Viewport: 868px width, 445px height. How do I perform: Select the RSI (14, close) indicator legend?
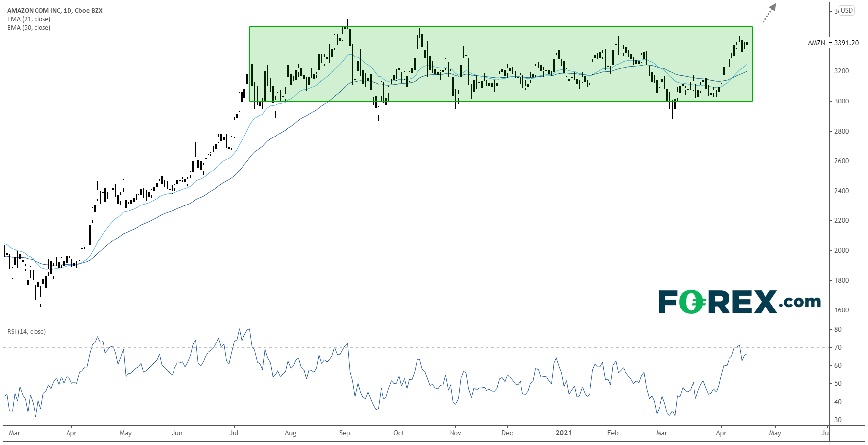coord(27,331)
